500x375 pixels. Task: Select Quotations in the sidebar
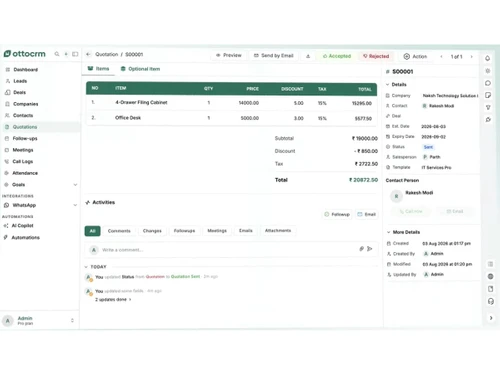tap(25, 127)
